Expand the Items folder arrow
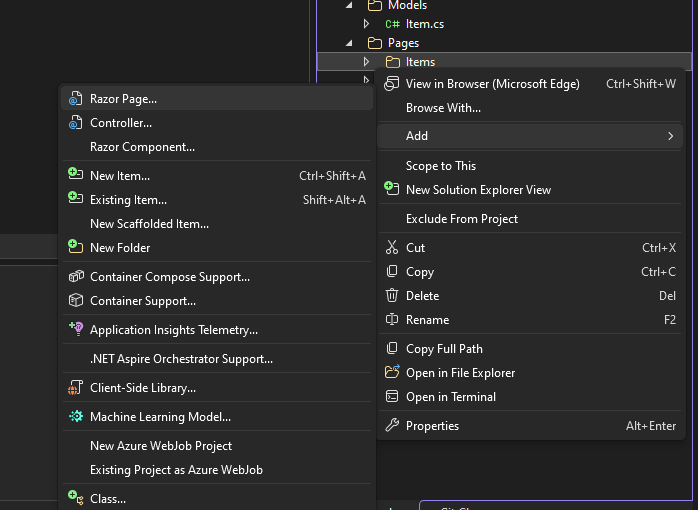This screenshot has height=510, width=698. point(366,61)
